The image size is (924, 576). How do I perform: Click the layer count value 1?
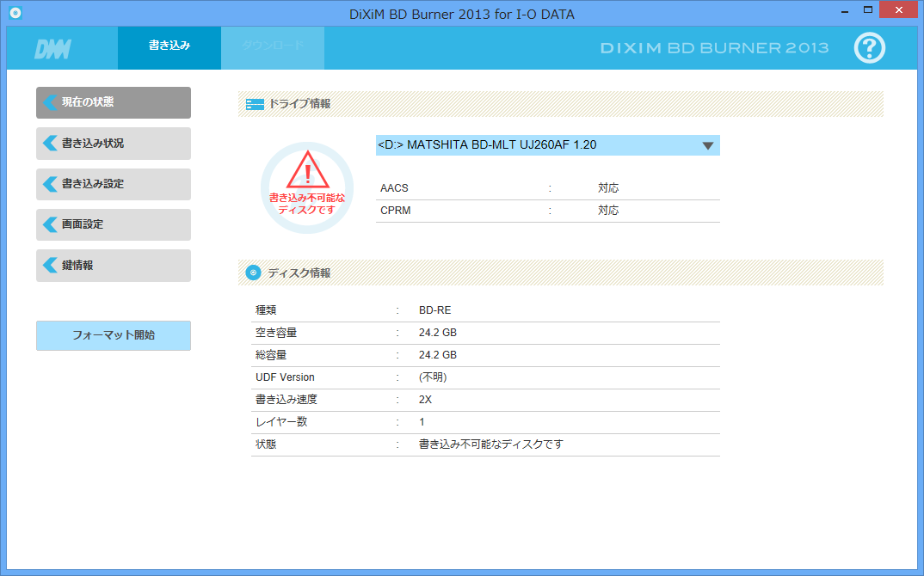pyautogui.click(x=422, y=422)
